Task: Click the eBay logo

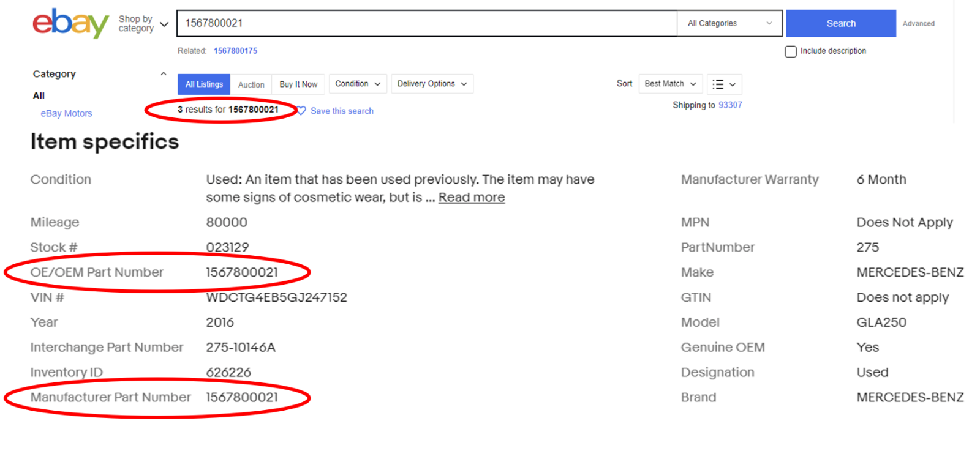Action: click(70, 23)
